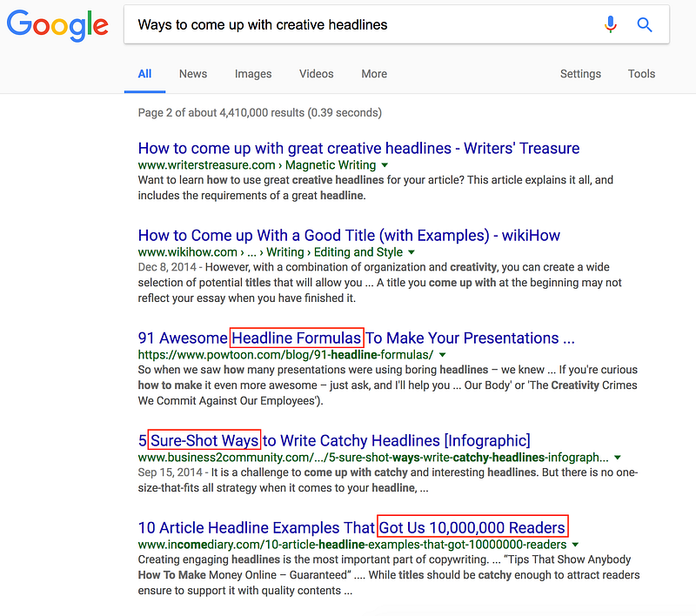Expand dropdown arrow beside business2community.com URL

click(618, 458)
